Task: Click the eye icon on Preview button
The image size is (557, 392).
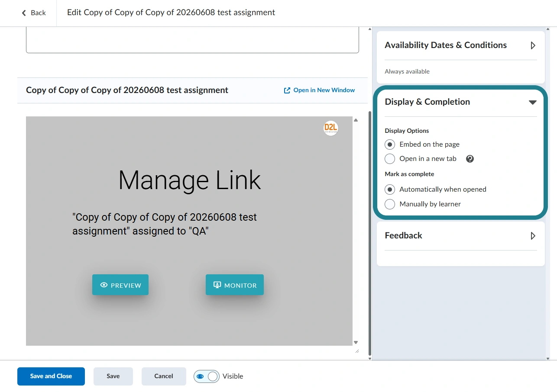Action: point(104,285)
